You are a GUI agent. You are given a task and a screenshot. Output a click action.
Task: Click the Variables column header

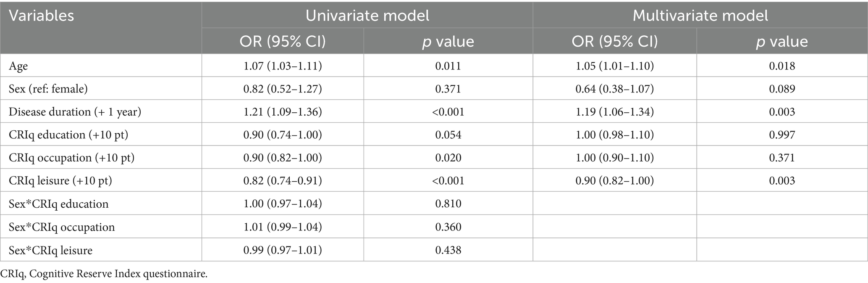[42, 16]
